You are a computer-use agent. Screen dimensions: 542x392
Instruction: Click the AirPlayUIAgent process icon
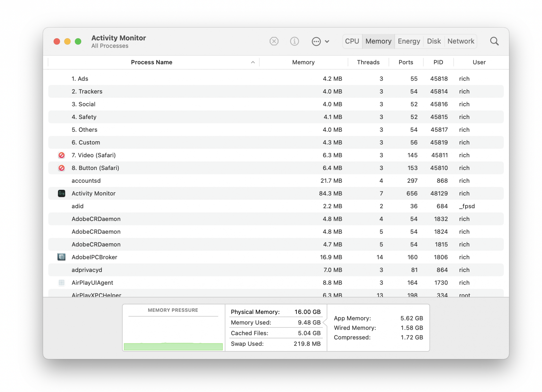point(62,282)
